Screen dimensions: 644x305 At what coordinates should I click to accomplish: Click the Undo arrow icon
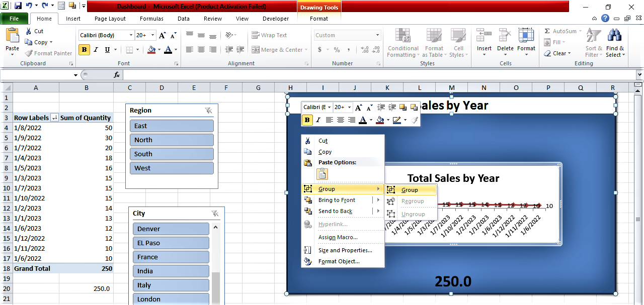(x=29, y=6)
